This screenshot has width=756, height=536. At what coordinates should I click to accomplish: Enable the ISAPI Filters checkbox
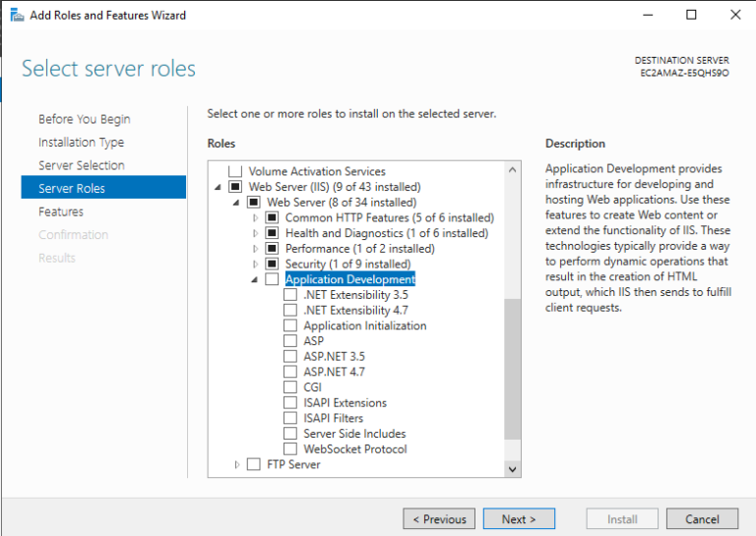click(x=290, y=418)
